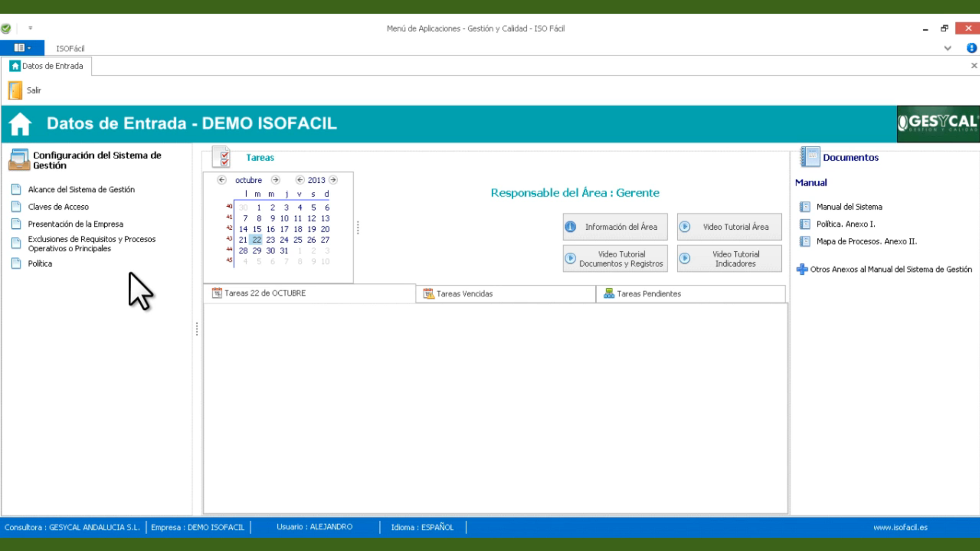Open Exclusiones de Requisitos y Procesos Operativos
The image size is (980, 551).
point(92,244)
